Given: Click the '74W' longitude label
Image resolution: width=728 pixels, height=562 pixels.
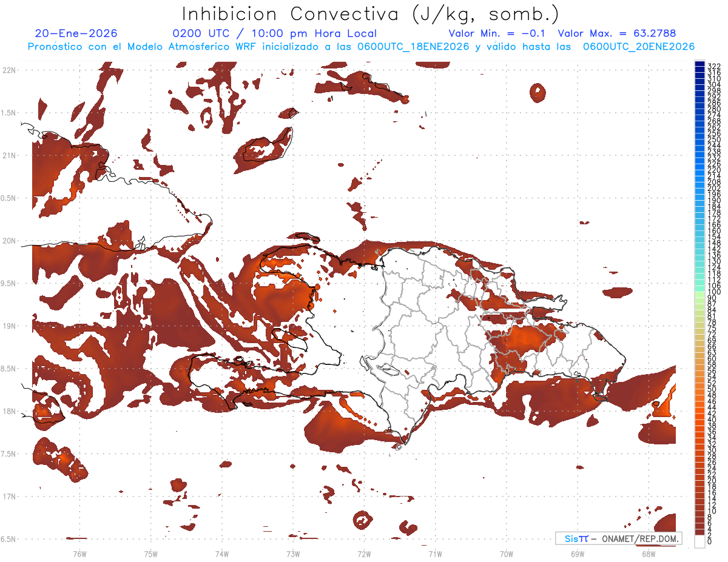Looking at the screenshot, I should click(x=221, y=554).
